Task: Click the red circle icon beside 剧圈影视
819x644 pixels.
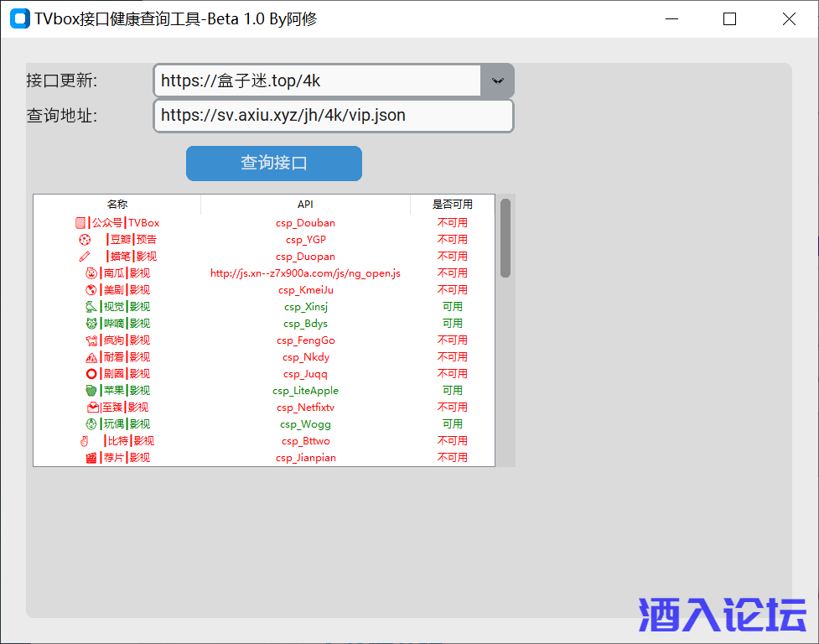Action: [x=92, y=374]
